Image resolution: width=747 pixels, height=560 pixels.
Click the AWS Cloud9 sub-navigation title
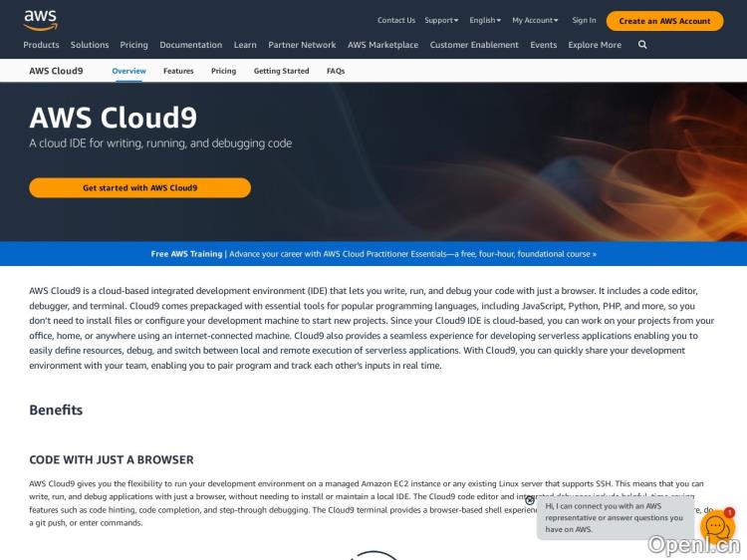(x=56, y=71)
